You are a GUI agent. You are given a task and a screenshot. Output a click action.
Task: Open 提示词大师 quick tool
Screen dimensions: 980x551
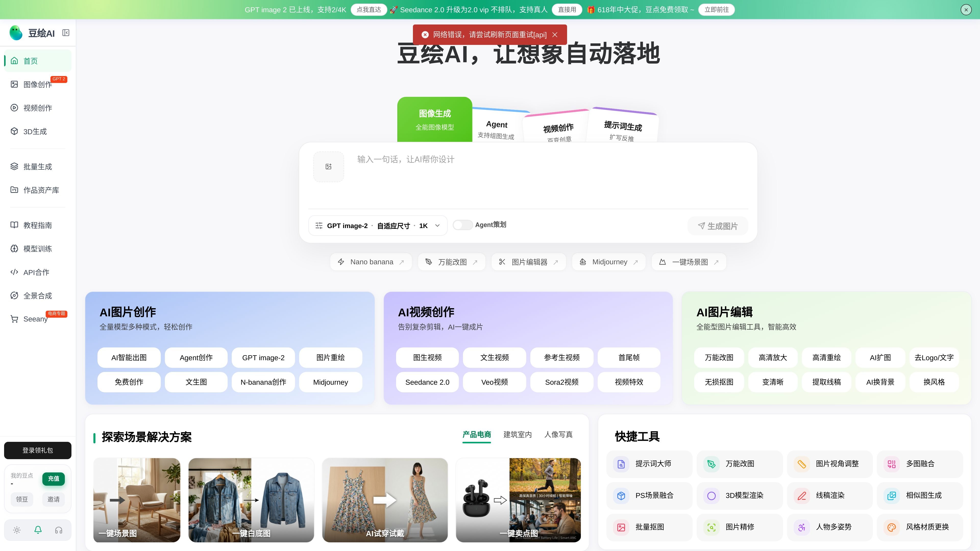(649, 464)
